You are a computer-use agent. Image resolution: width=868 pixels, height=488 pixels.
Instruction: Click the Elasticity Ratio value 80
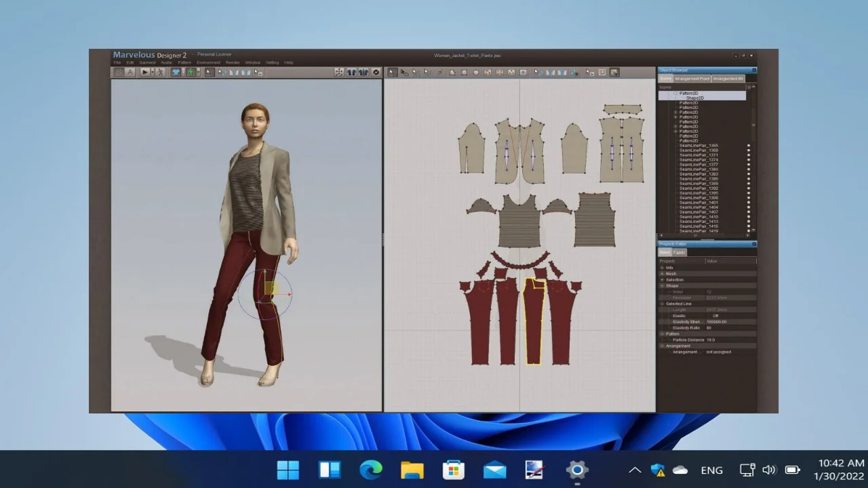click(709, 328)
